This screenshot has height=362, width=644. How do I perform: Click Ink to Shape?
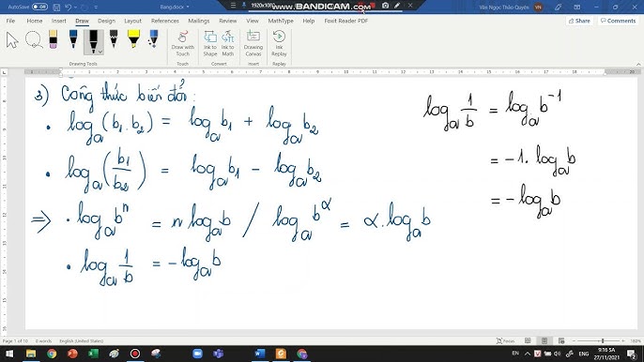tap(210, 43)
